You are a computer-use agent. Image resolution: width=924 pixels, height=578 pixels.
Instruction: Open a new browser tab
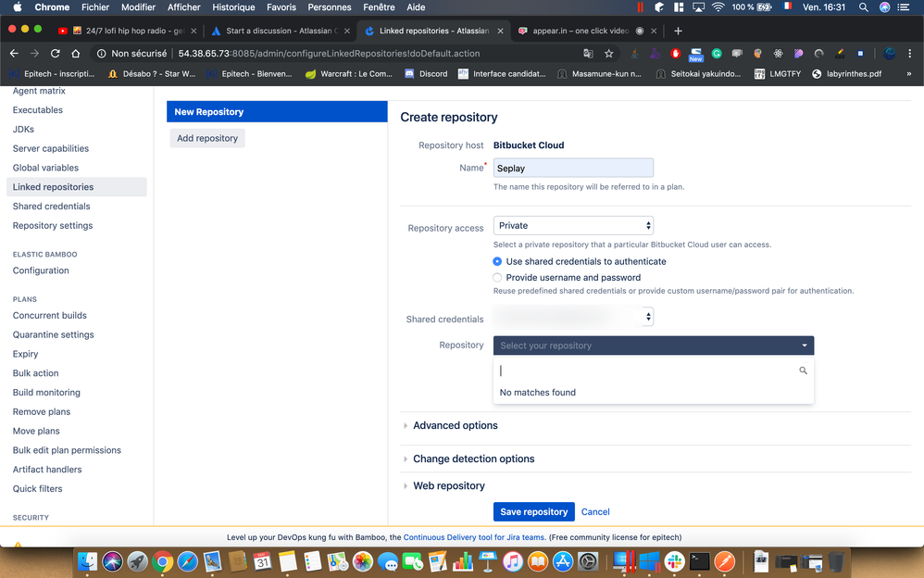tap(678, 31)
